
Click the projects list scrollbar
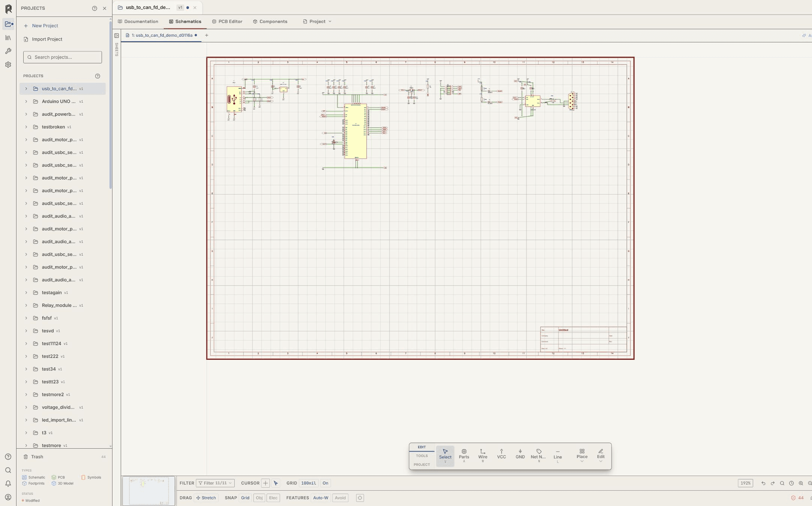110,105
